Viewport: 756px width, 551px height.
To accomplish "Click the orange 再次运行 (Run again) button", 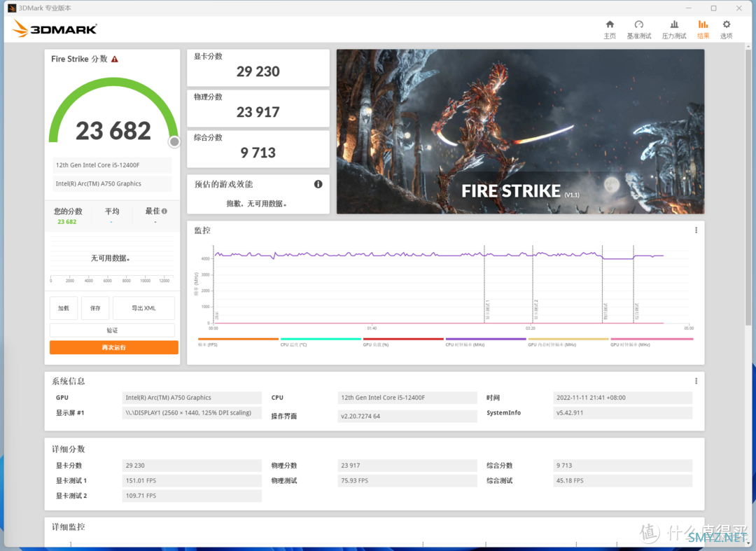I will click(114, 347).
